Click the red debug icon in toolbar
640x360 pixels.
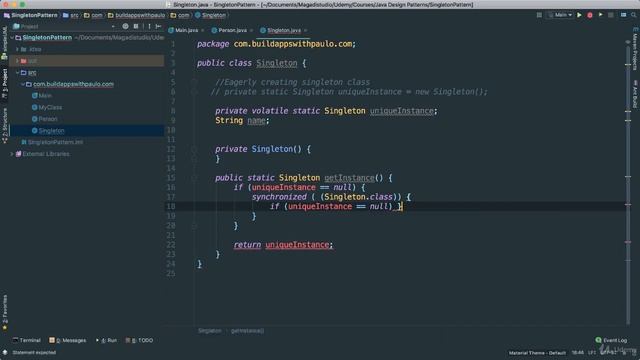tap(590, 15)
